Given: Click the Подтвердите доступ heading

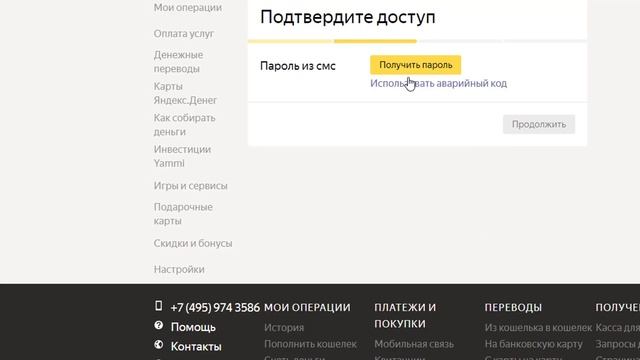Looking at the screenshot, I should 348,17.
